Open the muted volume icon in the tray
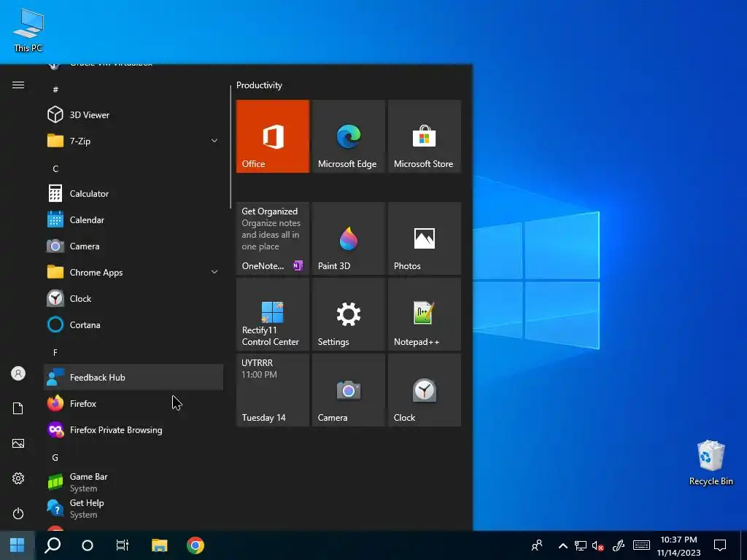Viewport: 747px width, 560px height. pos(598,546)
